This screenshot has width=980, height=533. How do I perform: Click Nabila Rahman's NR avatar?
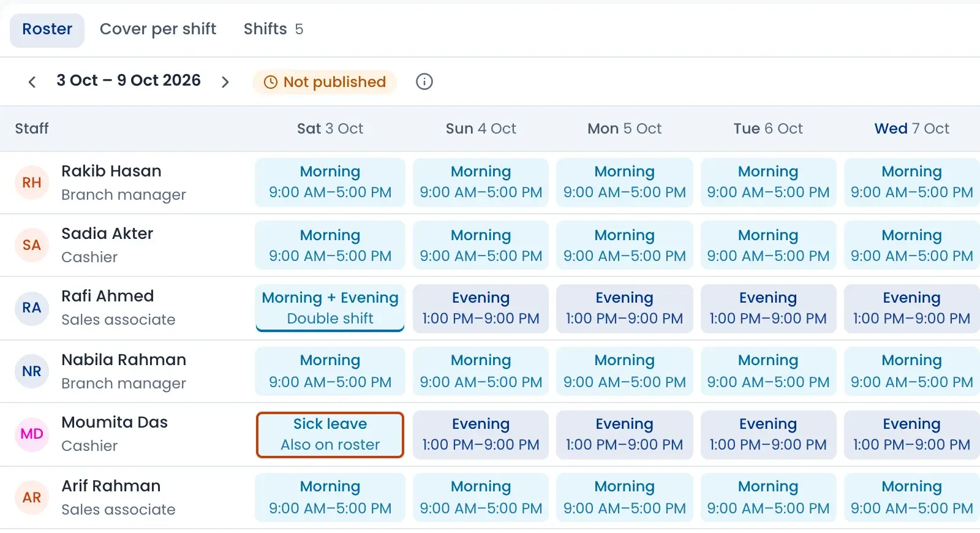tap(32, 371)
